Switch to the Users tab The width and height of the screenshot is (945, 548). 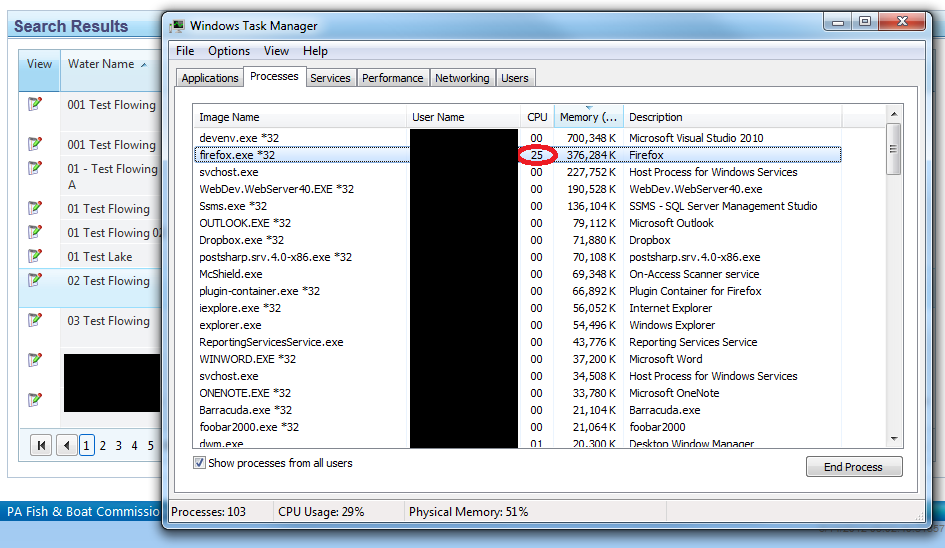click(515, 78)
